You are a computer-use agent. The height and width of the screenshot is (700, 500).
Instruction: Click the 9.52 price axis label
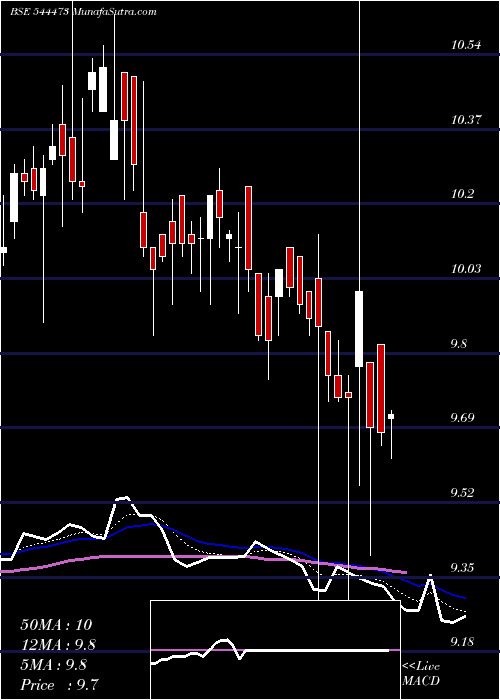click(462, 493)
